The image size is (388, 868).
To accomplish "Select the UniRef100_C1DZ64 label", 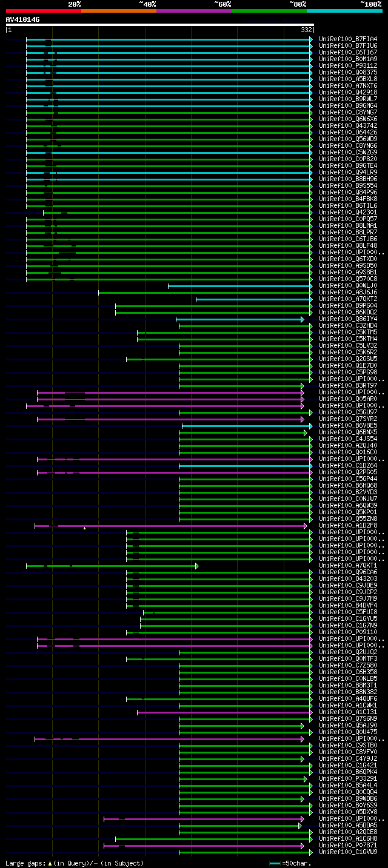I will point(348,465).
